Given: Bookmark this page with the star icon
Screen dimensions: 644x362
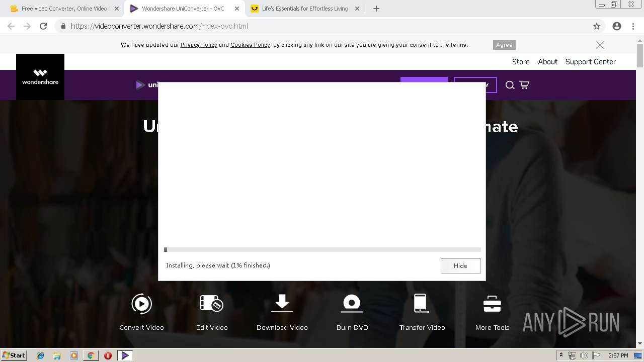Looking at the screenshot, I should coord(597,26).
